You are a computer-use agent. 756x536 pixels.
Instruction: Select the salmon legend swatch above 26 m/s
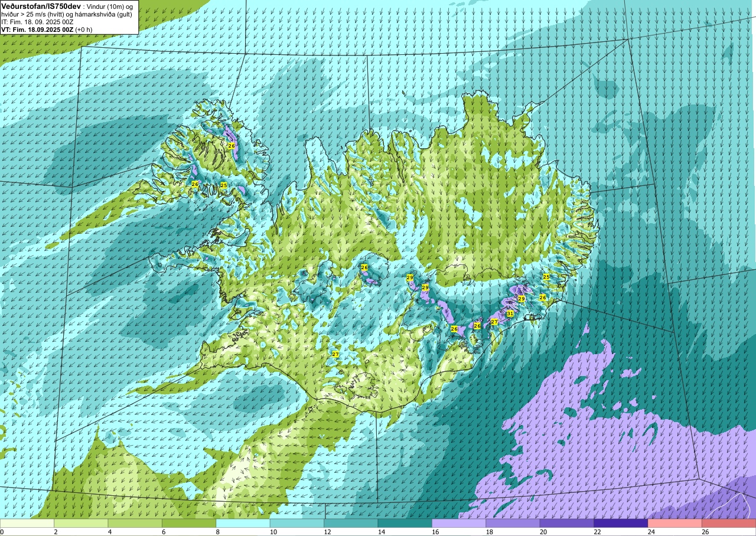729,523
